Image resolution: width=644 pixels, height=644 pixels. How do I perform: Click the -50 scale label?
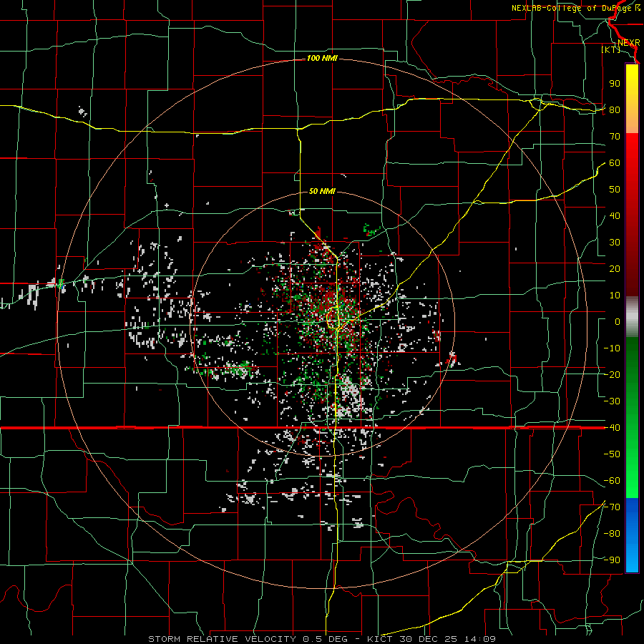pos(612,454)
